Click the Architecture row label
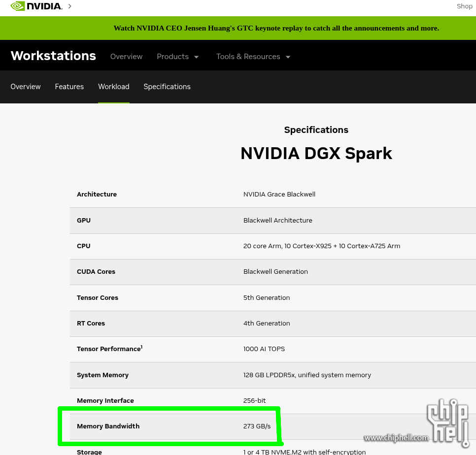476x455 pixels. [97, 194]
